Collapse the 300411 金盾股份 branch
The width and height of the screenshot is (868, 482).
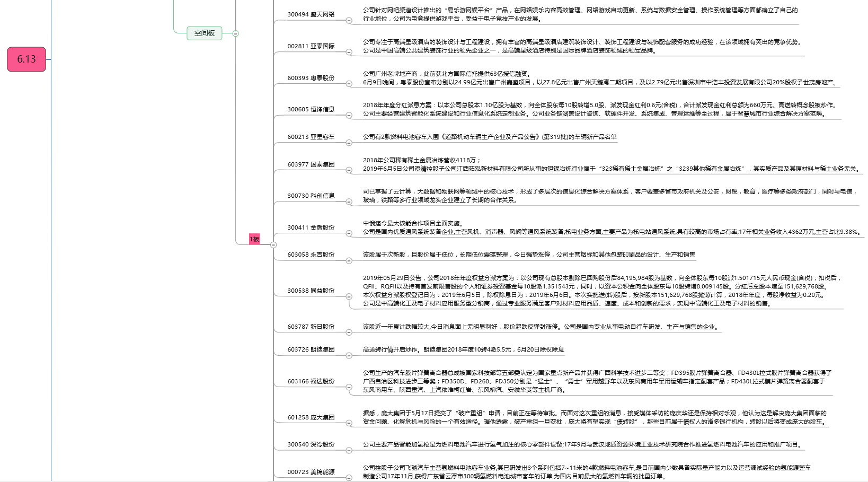[349, 233]
